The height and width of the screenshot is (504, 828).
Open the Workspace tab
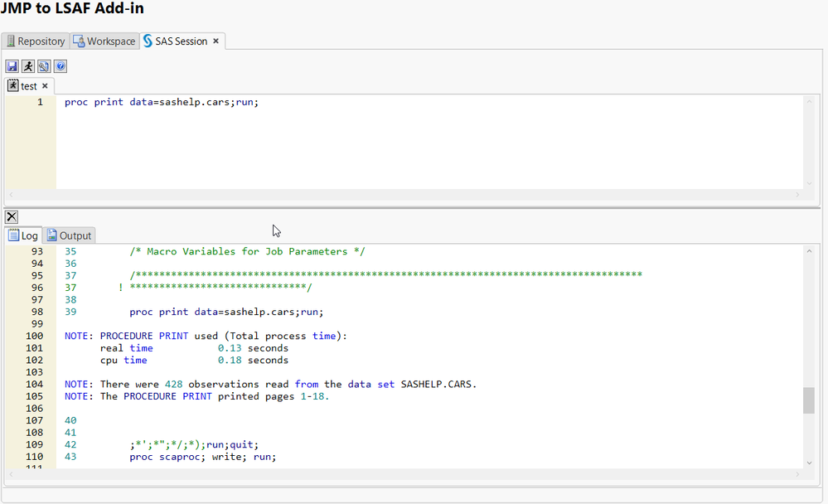(104, 41)
